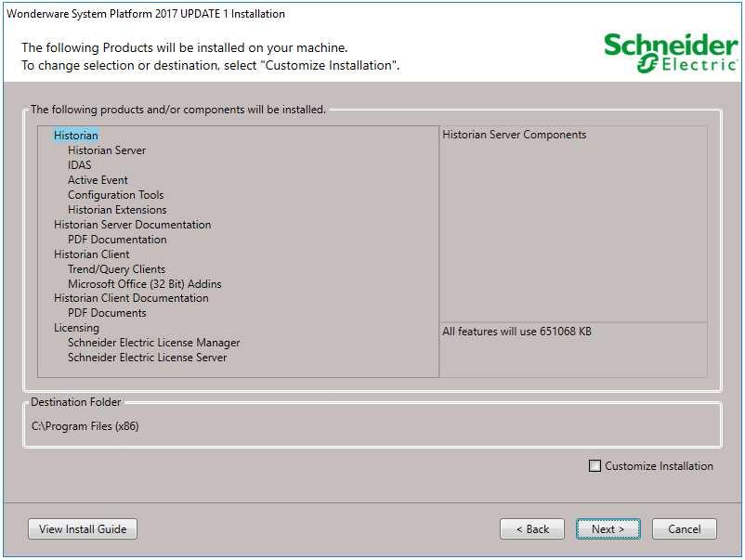Click the C:\Program Files (x86) destination path
This screenshot has width=745, height=560.
pyautogui.click(x=85, y=426)
